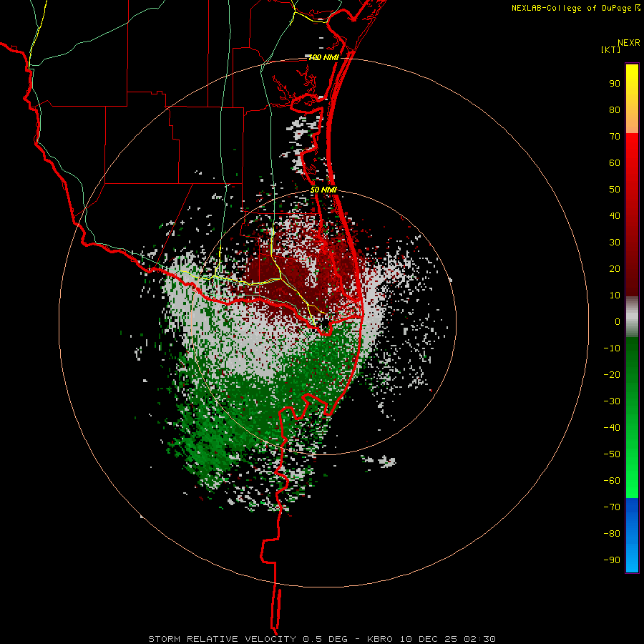The image size is (644, 644).
Task: Click the KBRO station identifier in the caption
Action: click(x=379, y=639)
